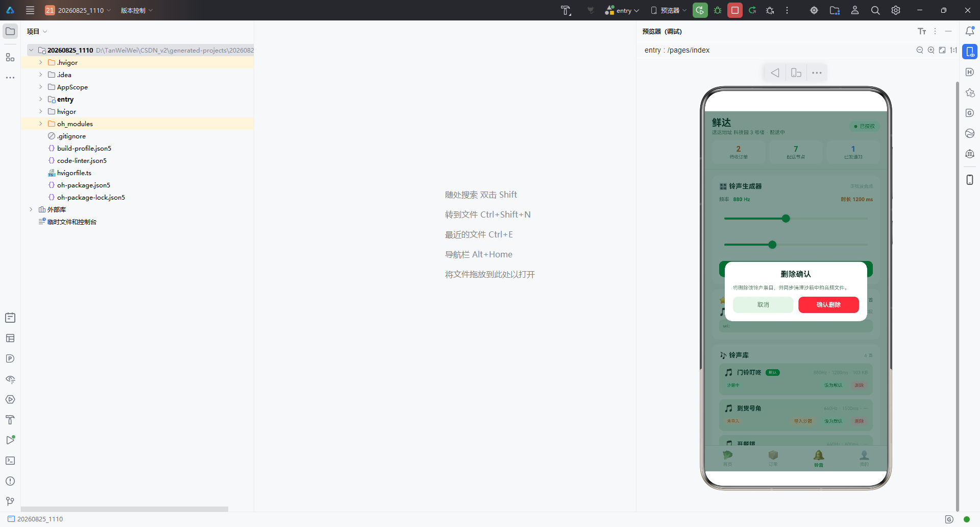This screenshot has height=527, width=980.
Task: Stop the running preview with red button
Action: [x=735, y=10]
